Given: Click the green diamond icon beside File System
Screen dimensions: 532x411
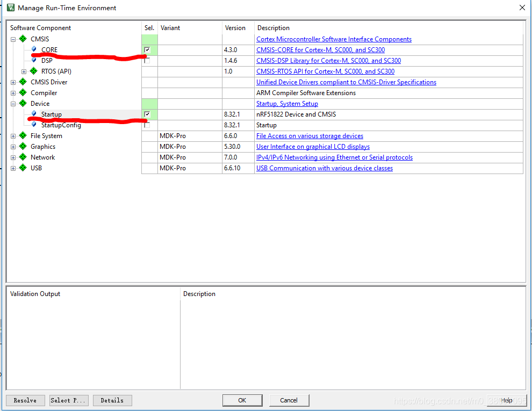Looking at the screenshot, I should (x=23, y=135).
